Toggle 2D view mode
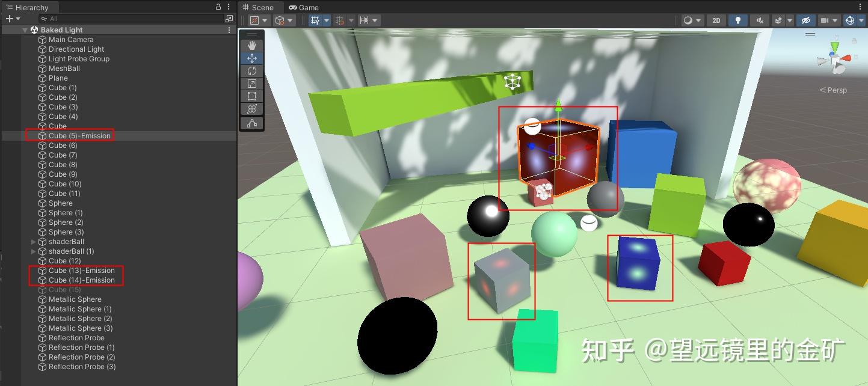 coord(716,20)
